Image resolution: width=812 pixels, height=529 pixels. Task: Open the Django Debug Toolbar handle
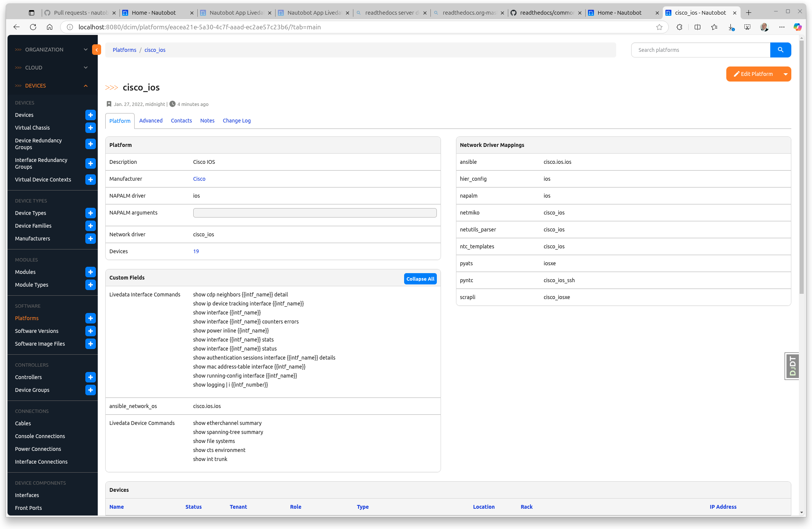(792, 366)
